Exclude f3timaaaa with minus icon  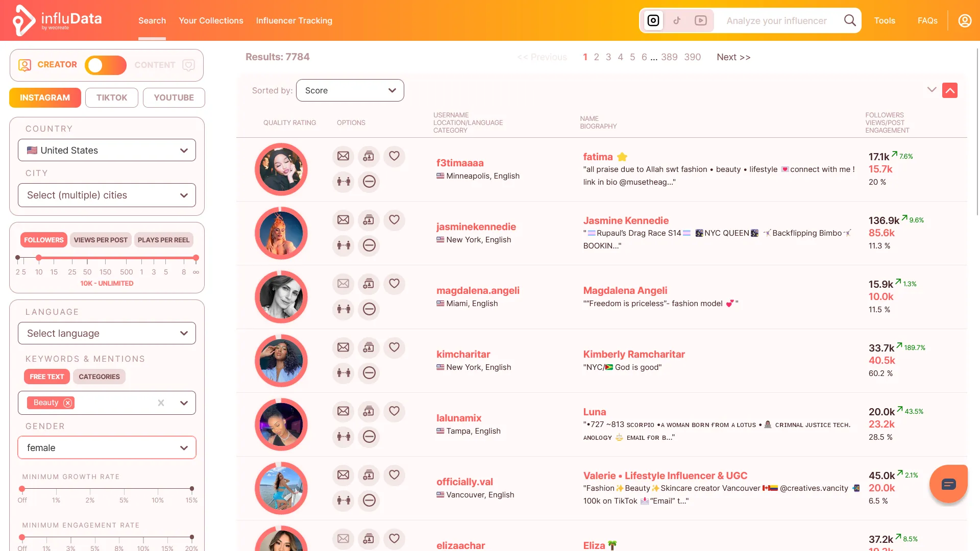click(x=369, y=182)
